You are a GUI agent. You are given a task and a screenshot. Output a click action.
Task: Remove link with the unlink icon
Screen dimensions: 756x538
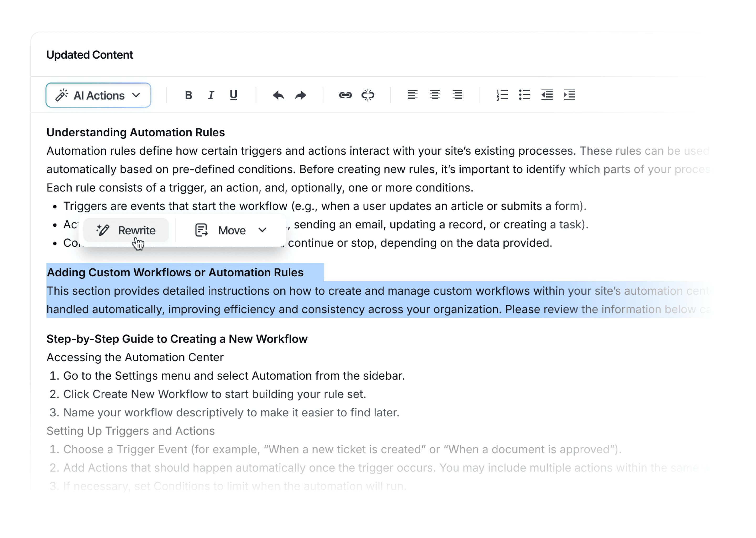(x=368, y=95)
